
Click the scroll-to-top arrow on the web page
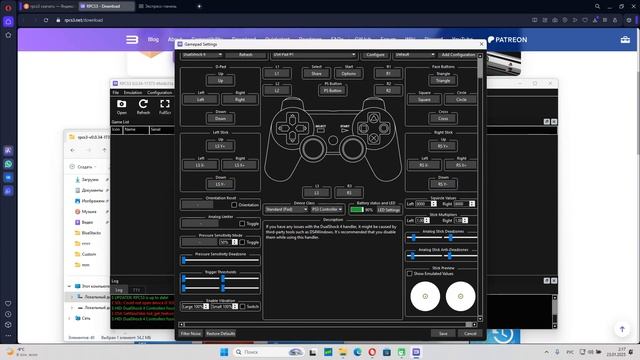(622, 329)
